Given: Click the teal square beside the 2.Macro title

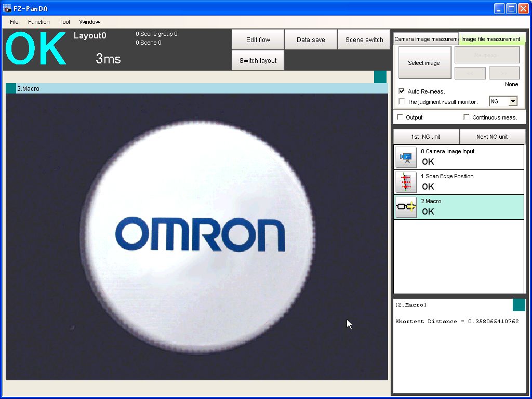Looking at the screenshot, I should point(11,88).
